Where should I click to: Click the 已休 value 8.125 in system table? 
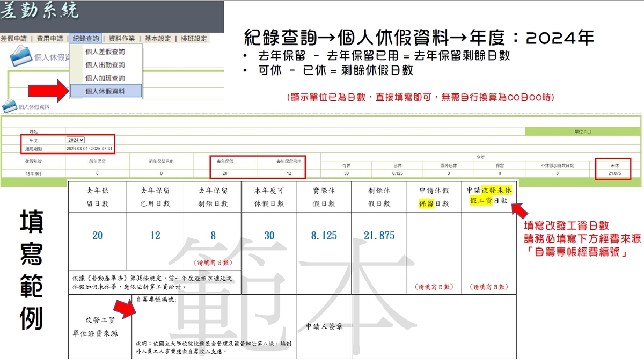(x=398, y=173)
